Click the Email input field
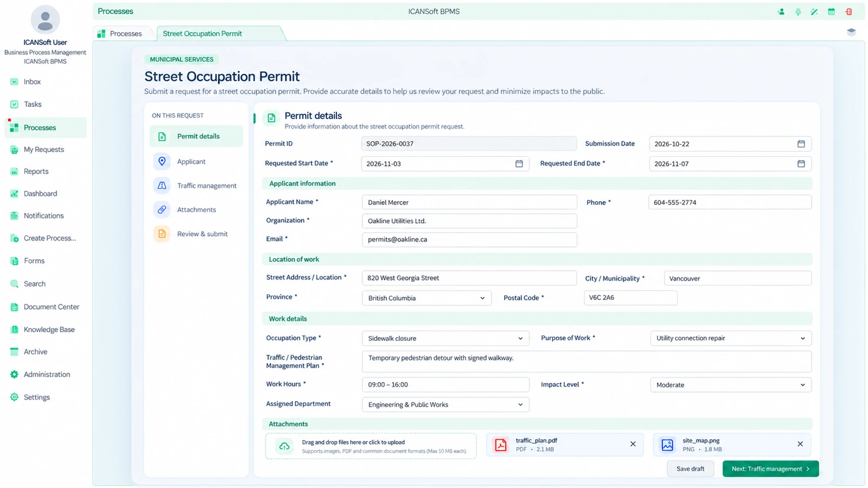Viewport: 868px width, 488px height. [x=469, y=240]
